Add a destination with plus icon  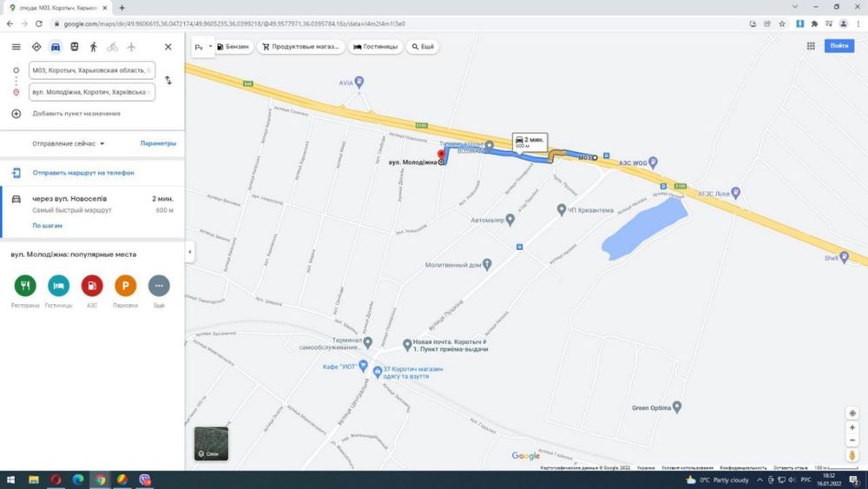click(x=16, y=114)
